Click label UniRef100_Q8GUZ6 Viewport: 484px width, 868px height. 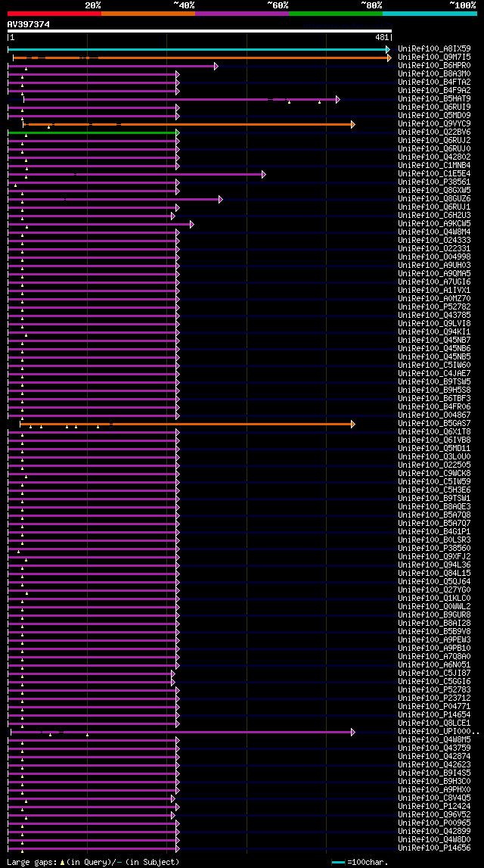pyautogui.click(x=434, y=199)
